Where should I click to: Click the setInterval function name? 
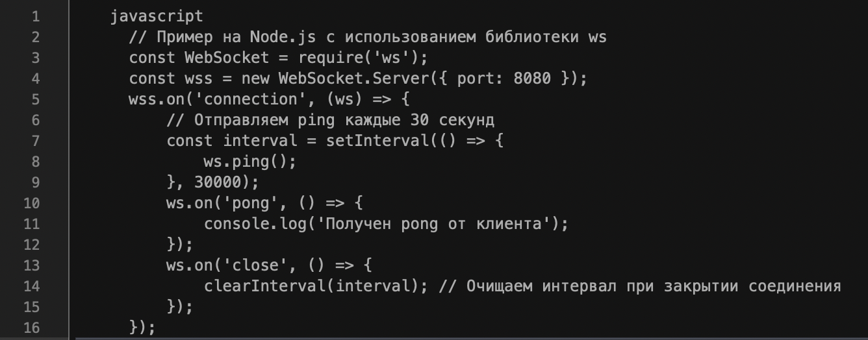pos(377,141)
